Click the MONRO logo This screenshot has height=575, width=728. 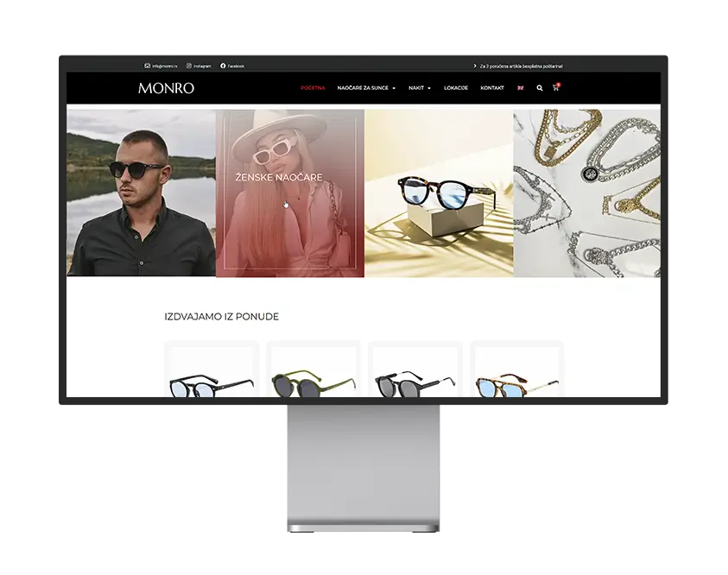click(166, 88)
